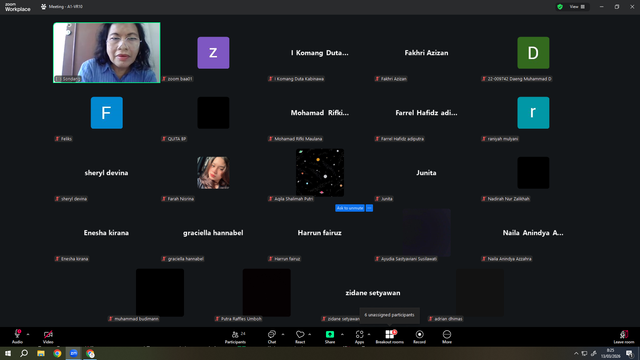Screen dimensions: 640x360
Task: Click large name 'Mohamad Rifki...'
Action: pyautogui.click(x=320, y=113)
